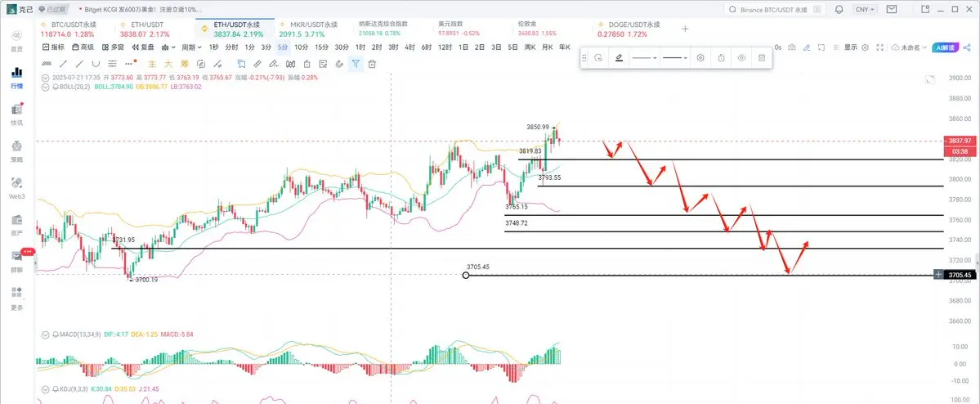Open messages envelope icon
The image size is (980, 404).
coord(891,9)
